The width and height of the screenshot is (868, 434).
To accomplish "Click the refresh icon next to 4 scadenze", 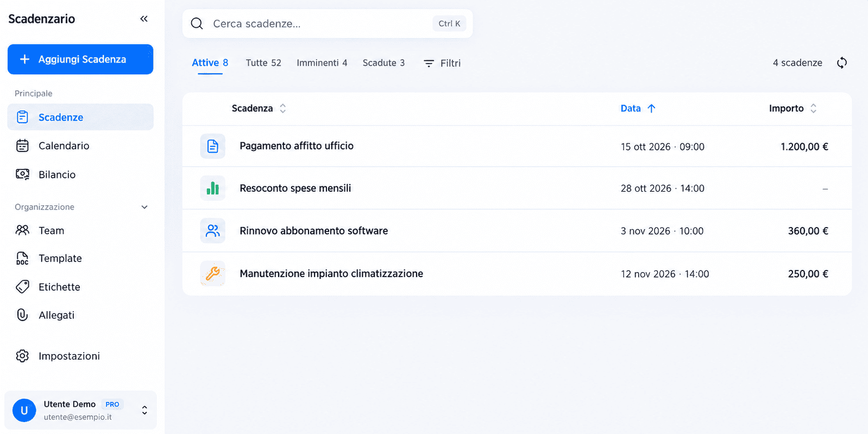I will click(x=842, y=63).
